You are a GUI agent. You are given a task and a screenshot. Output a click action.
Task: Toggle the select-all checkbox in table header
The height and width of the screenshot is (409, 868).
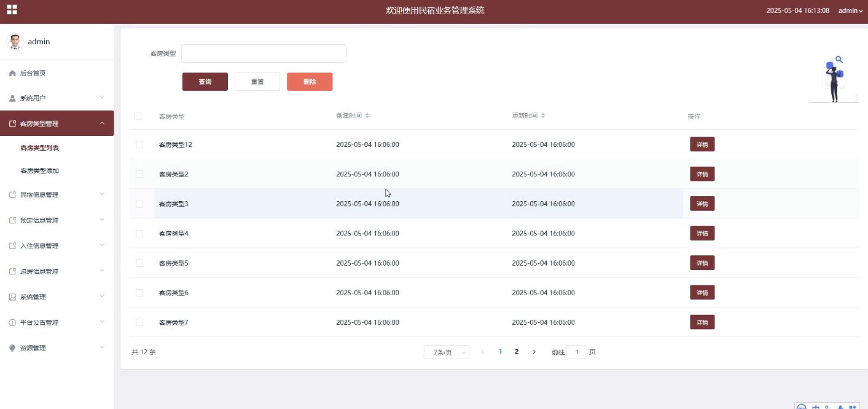[x=138, y=116]
